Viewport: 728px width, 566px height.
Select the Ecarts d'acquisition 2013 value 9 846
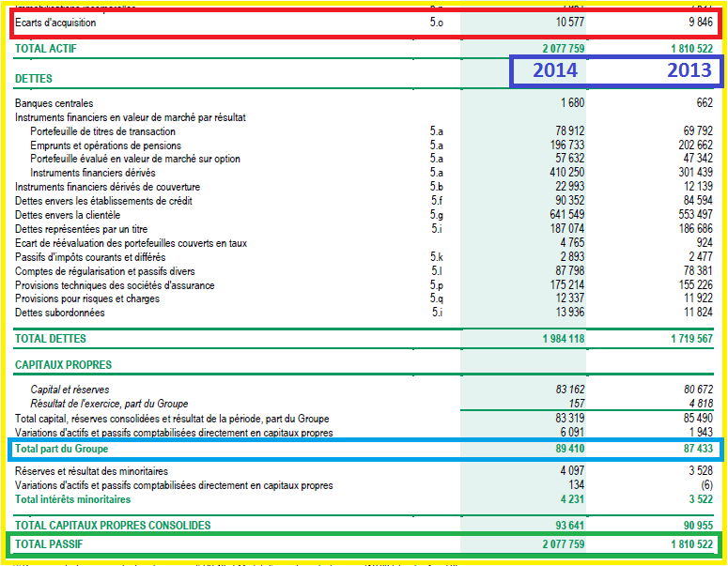[x=701, y=22]
